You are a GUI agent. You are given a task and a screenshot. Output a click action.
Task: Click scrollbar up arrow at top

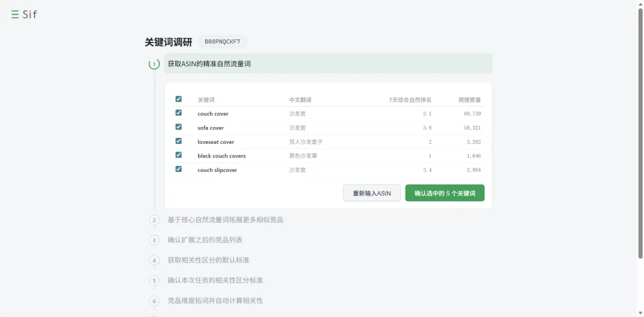point(640,4)
